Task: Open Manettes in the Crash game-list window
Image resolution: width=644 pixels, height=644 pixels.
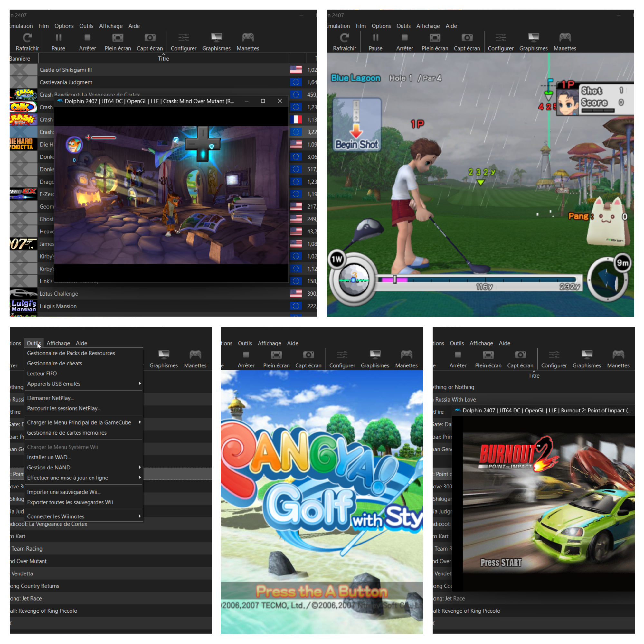Action: pos(248,42)
